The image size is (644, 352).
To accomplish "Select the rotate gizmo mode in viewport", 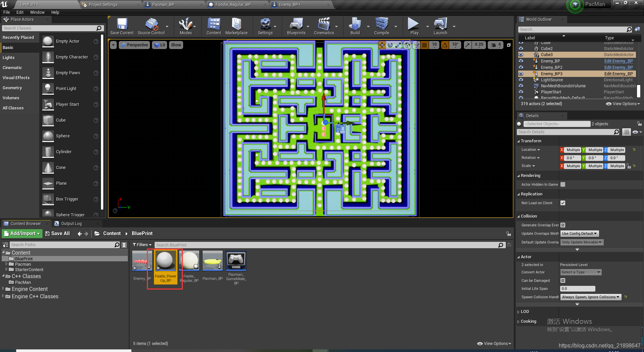I will 390,45.
